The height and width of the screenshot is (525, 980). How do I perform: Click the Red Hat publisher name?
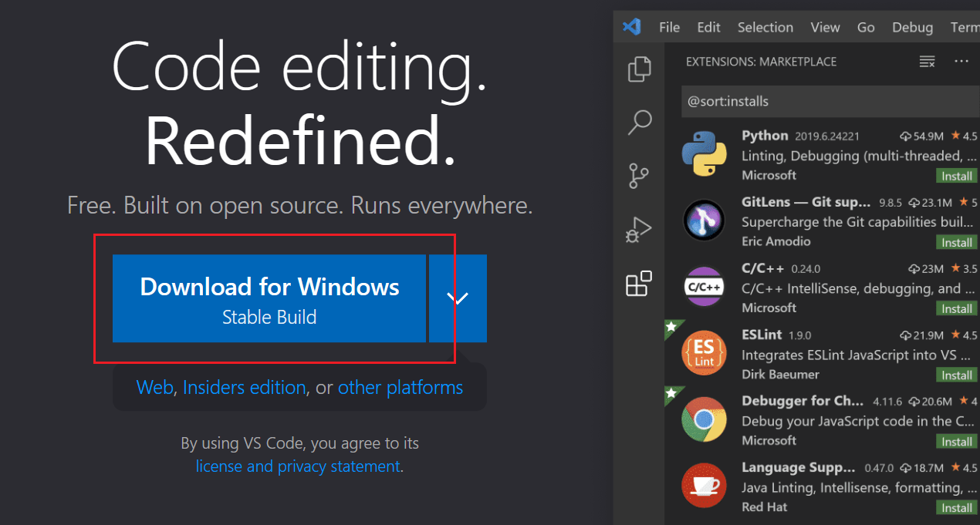click(x=764, y=506)
